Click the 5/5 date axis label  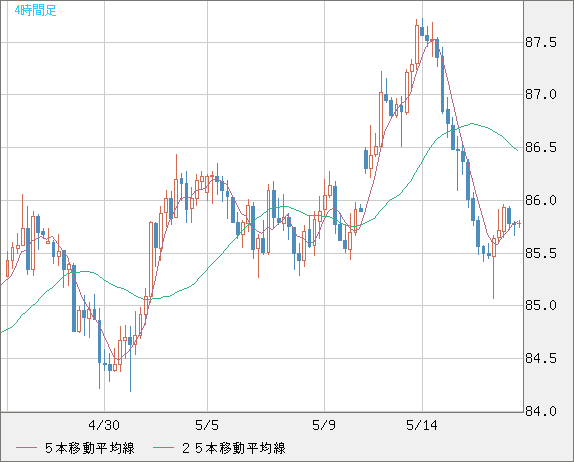(x=207, y=425)
